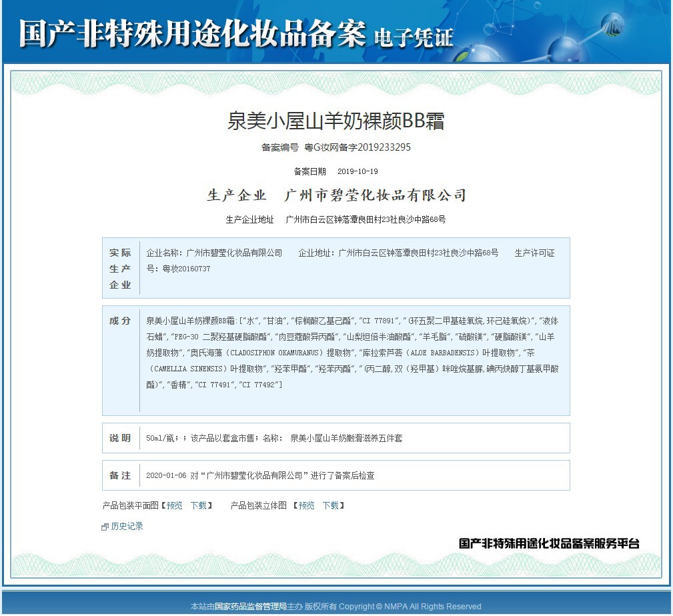Click the 国产非特殊用途化妆品备案 电子凭证 header banner title
Image resolution: width=673 pixels, height=616 pixels.
(235, 33)
